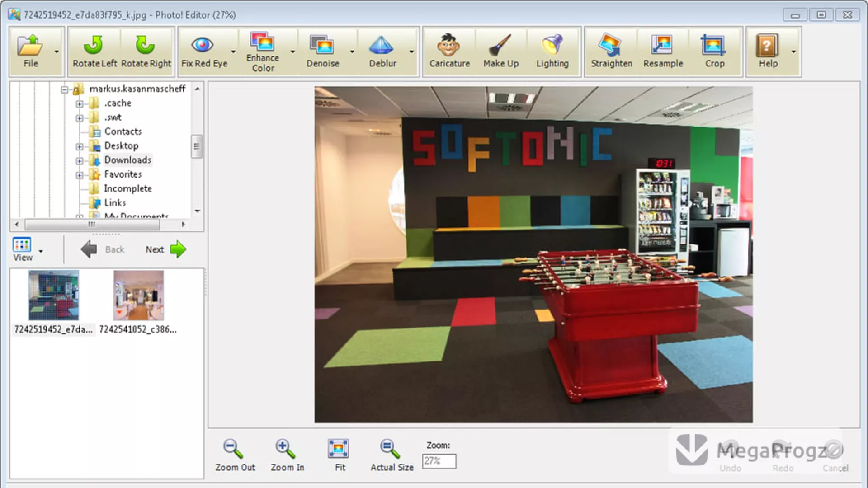Open the Denoise dropdown arrow

(x=352, y=52)
